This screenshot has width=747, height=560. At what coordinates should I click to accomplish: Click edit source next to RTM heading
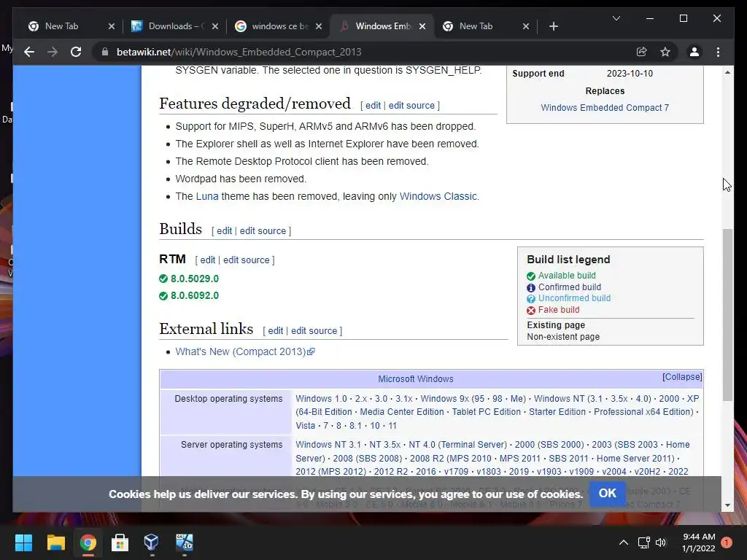pyautogui.click(x=247, y=260)
